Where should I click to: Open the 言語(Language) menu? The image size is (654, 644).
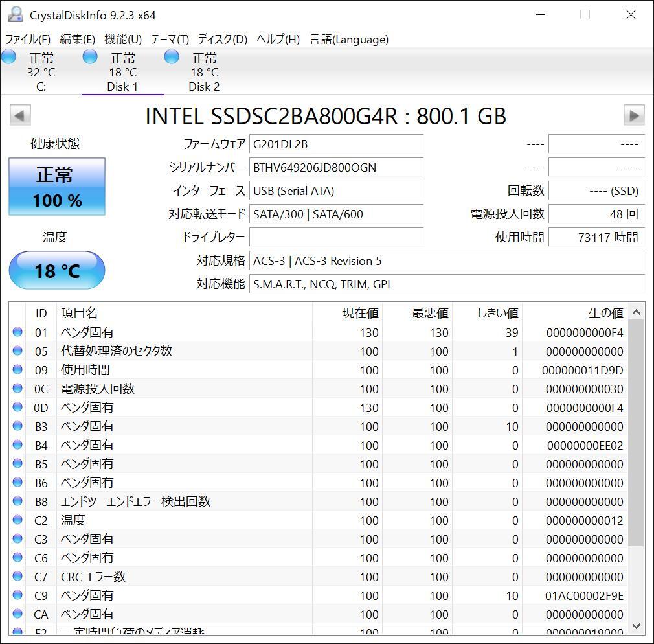[x=349, y=40]
